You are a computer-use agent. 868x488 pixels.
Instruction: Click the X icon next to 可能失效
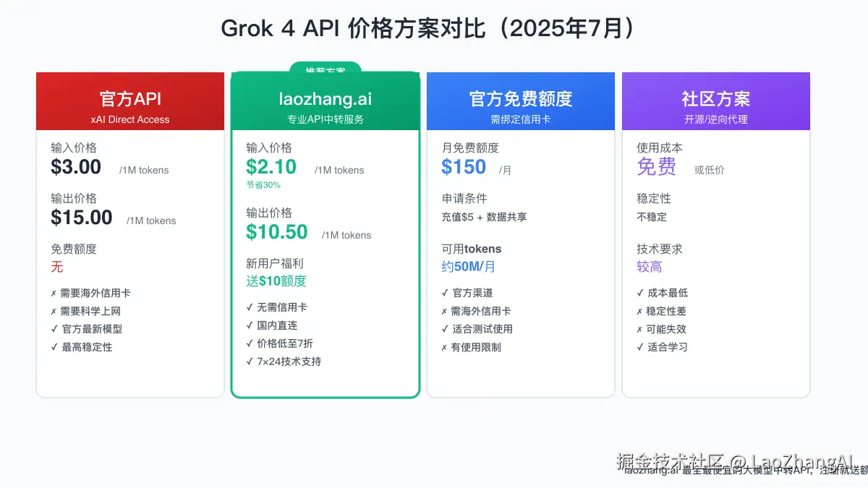coord(639,329)
